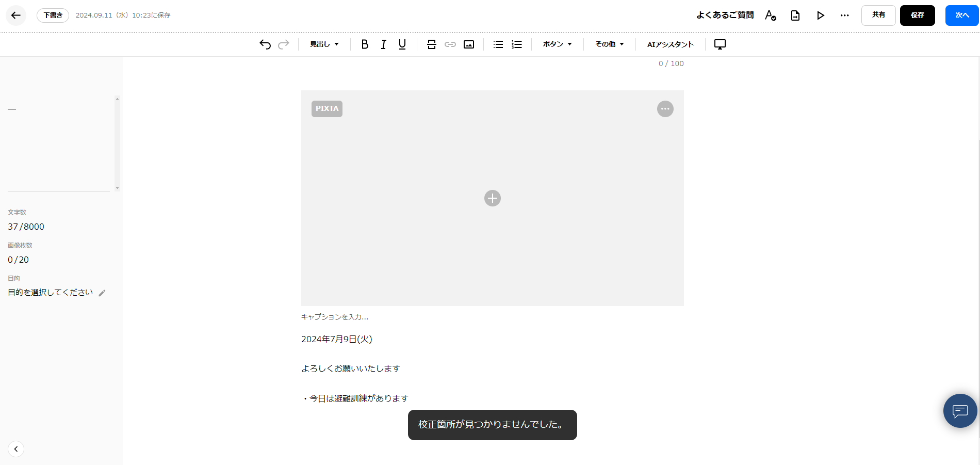
Task: Apply bulleted list formatting
Action: [498, 44]
